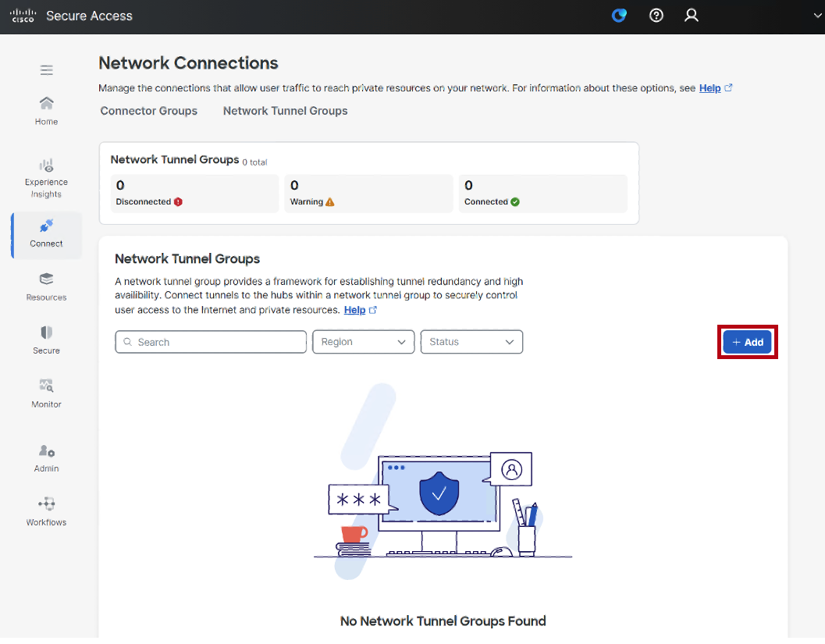Image resolution: width=825 pixels, height=644 pixels.
Task: Click the Disconnected status card
Action: coord(194,194)
